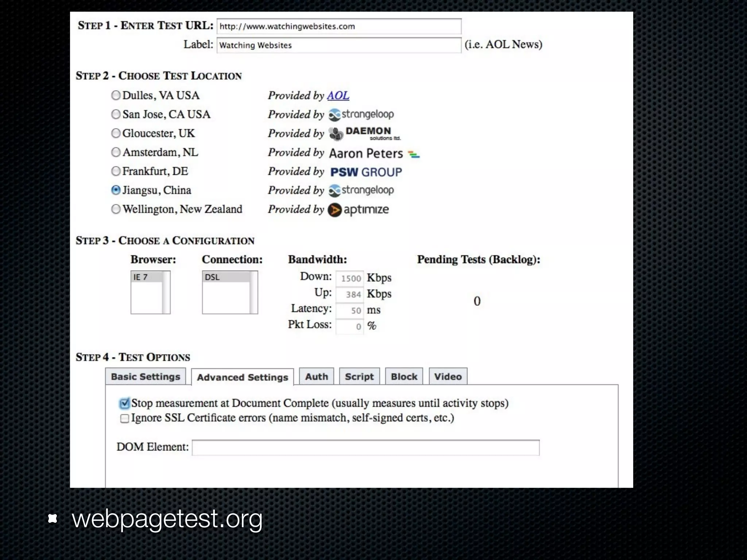Switch to the Script tab
The height and width of the screenshot is (560, 747).
pyautogui.click(x=359, y=377)
